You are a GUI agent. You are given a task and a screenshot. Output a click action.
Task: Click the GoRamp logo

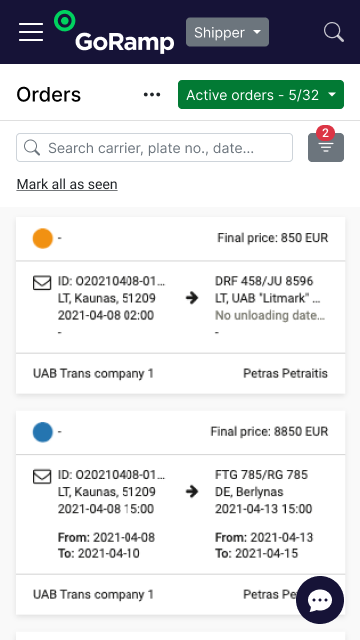tap(114, 32)
